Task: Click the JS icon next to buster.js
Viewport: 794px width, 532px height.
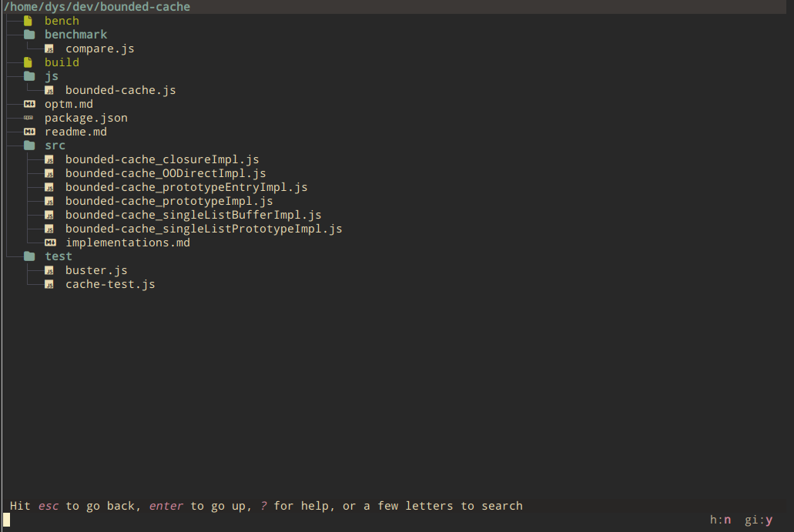Action: point(49,269)
